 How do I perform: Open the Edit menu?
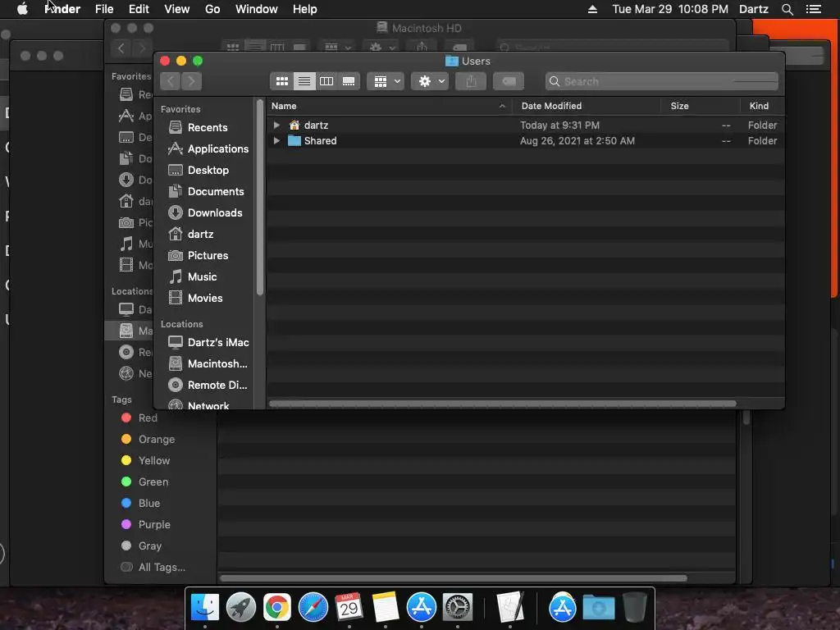pyautogui.click(x=139, y=9)
